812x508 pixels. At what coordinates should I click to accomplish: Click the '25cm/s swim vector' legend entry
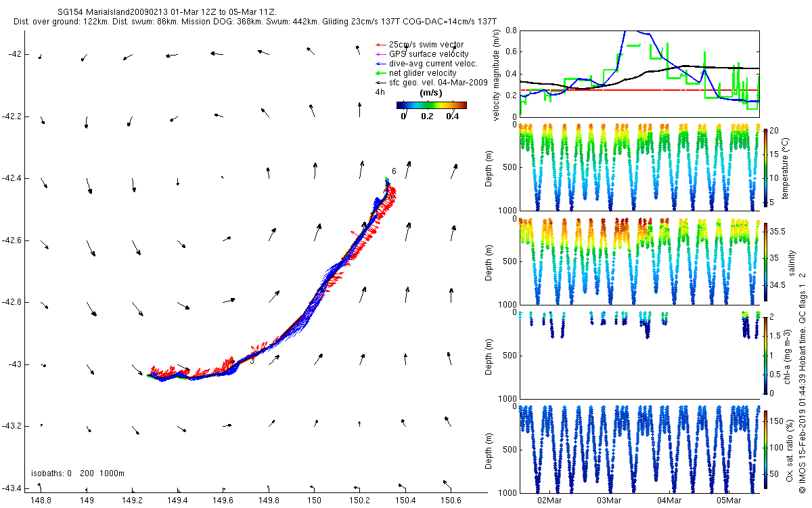click(428, 44)
